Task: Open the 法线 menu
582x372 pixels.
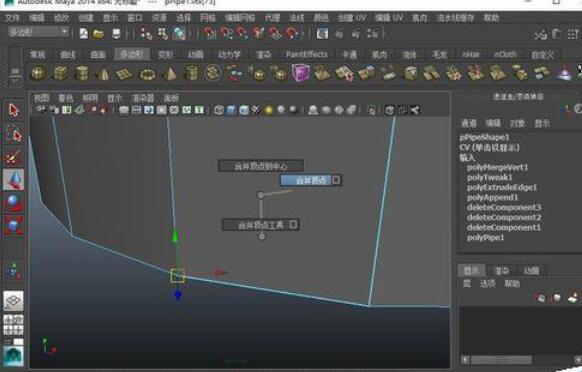Action: [296, 18]
